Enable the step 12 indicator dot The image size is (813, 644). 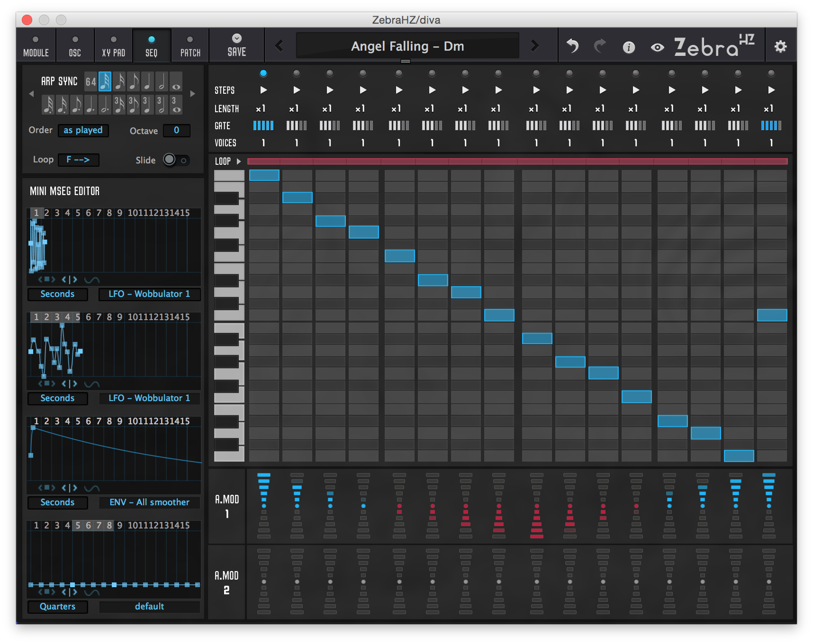pos(636,73)
